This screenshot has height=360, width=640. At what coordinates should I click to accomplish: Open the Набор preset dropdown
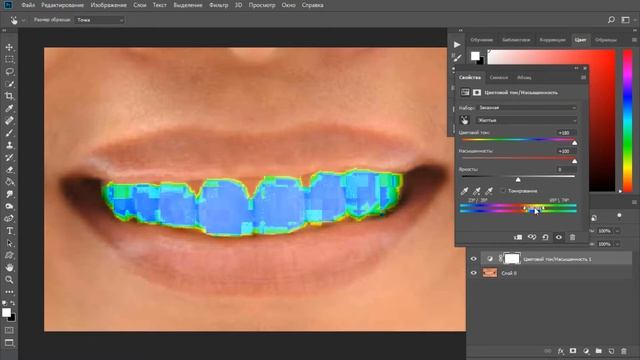tap(527, 108)
